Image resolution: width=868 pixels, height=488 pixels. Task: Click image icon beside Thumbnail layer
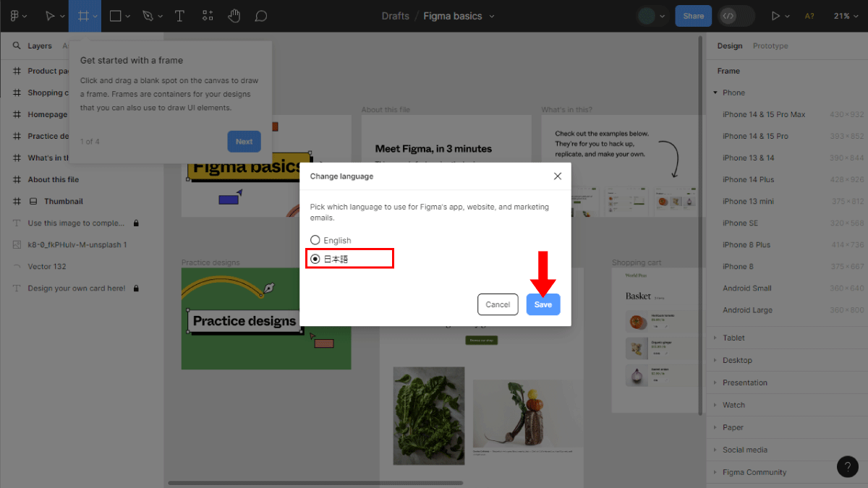(x=33, y=201)
